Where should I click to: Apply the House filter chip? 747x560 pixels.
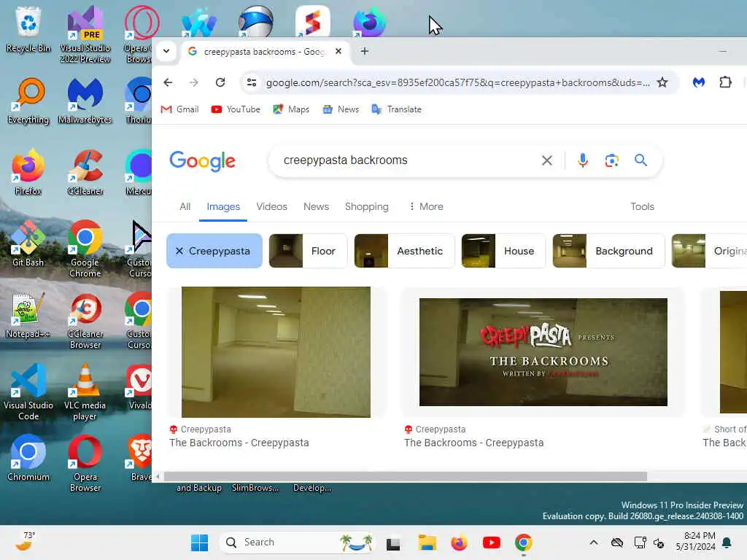tap(503, 251)
